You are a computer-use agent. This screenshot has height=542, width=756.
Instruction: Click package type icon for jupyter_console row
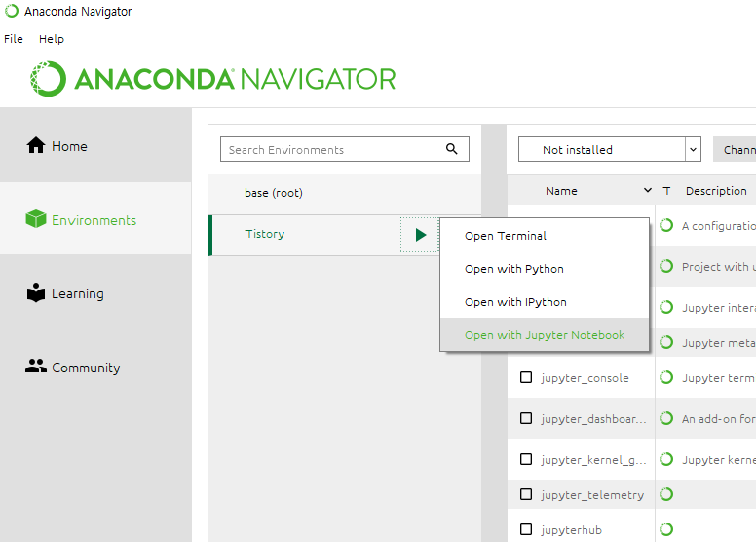pyautogui.click(x=666, y=377)
